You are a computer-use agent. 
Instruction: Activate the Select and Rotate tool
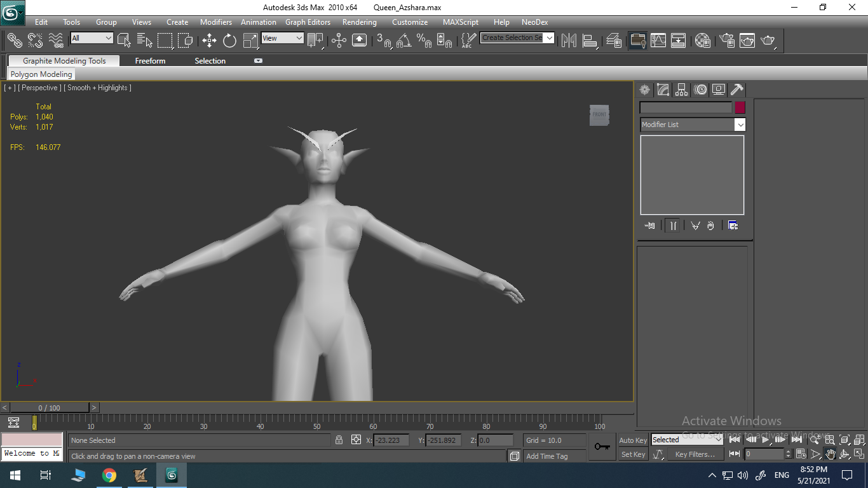(x=230, y=41)
